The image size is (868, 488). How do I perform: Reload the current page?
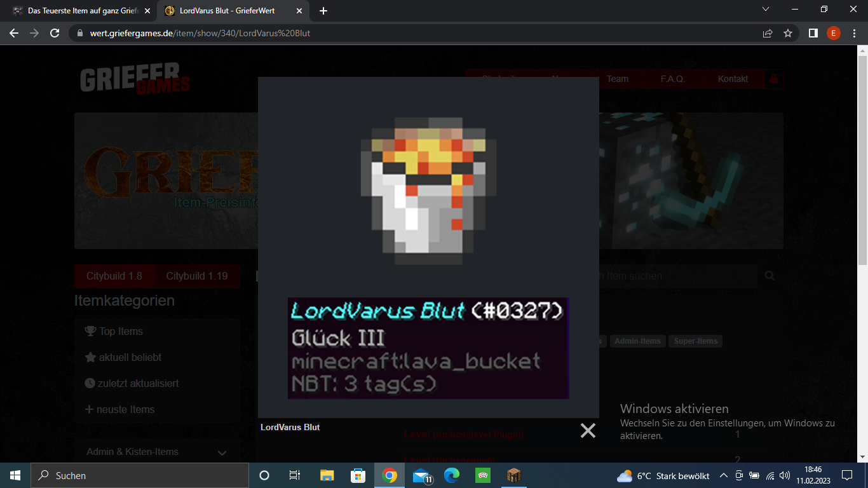[x=55, y=33]
